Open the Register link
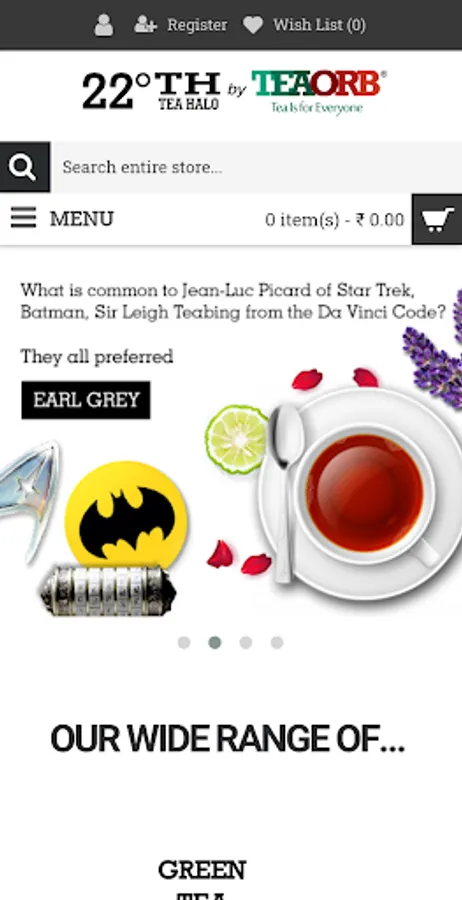The height and width of the screenshot is (900, 462). coord(197,25)
